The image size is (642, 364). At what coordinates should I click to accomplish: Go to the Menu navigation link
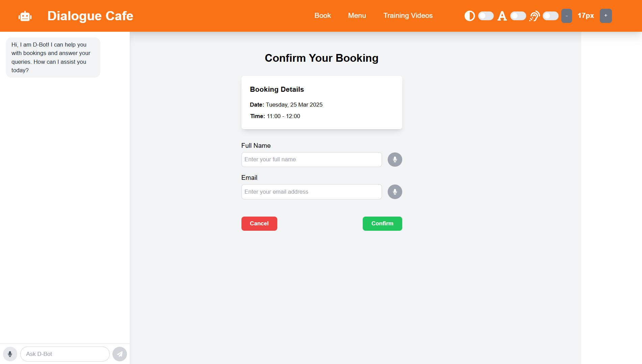357,16
